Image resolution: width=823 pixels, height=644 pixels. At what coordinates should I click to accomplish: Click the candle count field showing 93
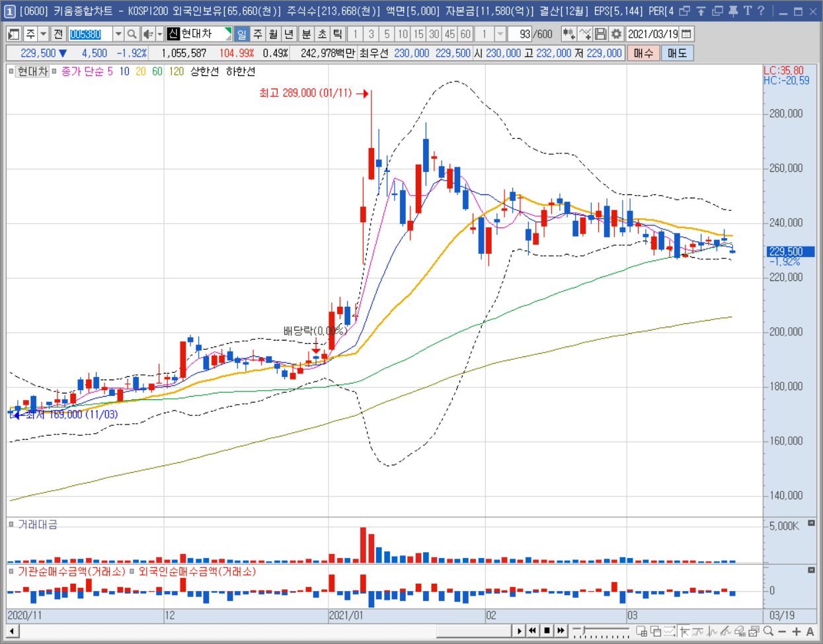click(521, 34)
